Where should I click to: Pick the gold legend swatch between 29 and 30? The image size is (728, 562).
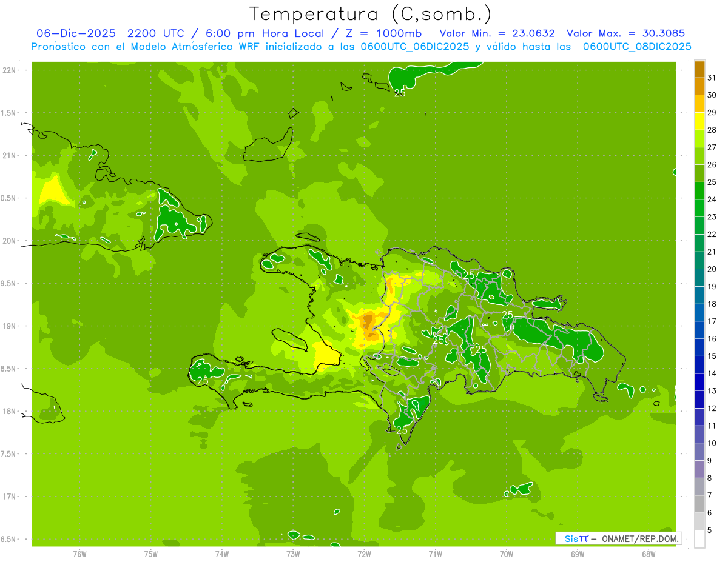pos(699,104)
